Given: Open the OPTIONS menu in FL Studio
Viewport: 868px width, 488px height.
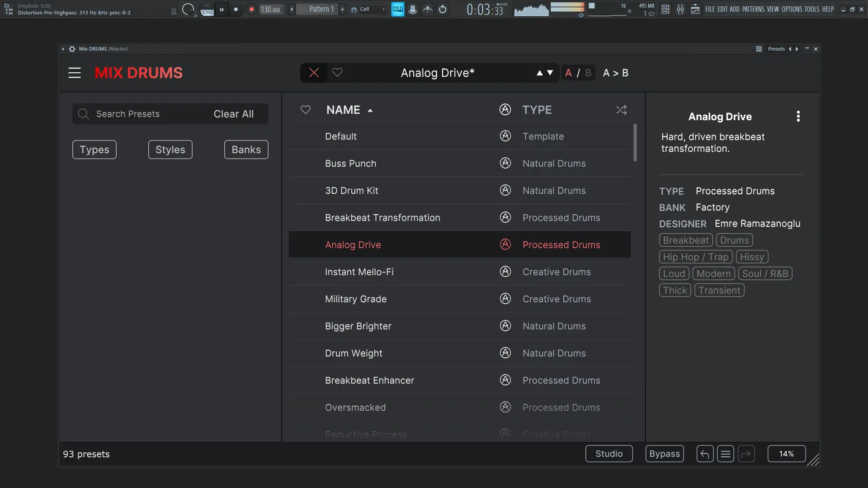Looking at the screenshot, I should (792, 9).
